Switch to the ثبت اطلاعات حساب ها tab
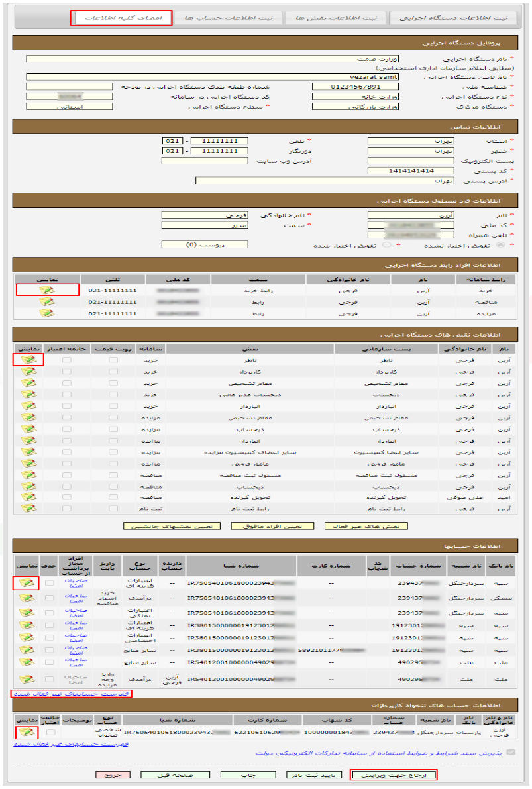Image resolution: width=532 pixels, height=789 pixels. (229, 18)
